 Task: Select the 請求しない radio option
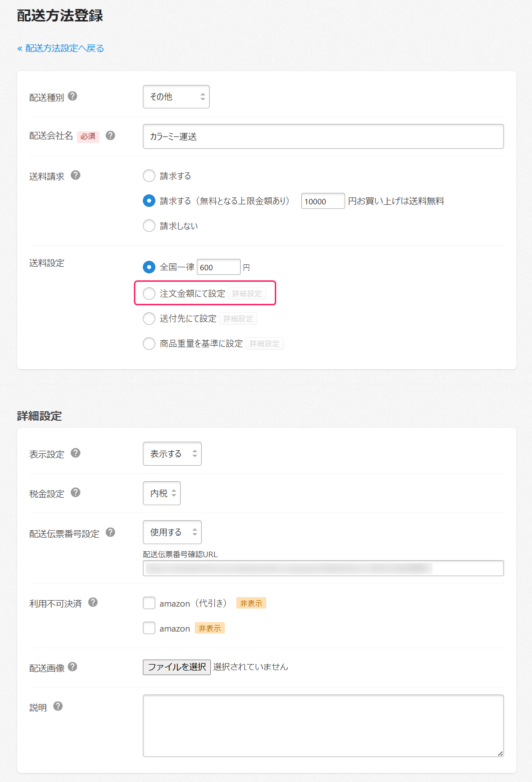click(149, 226)
